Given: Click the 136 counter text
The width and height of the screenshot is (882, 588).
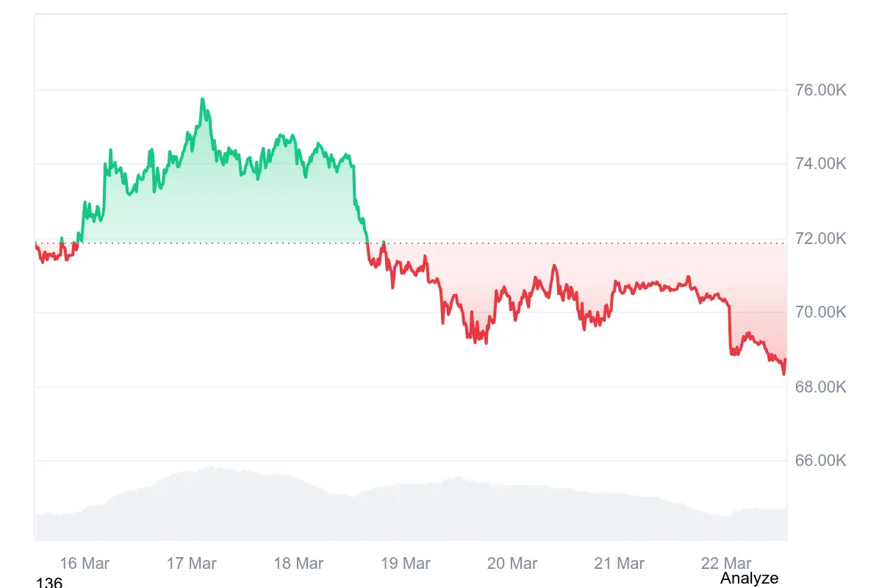Looking at the screenshot, I should click(49, 583).
